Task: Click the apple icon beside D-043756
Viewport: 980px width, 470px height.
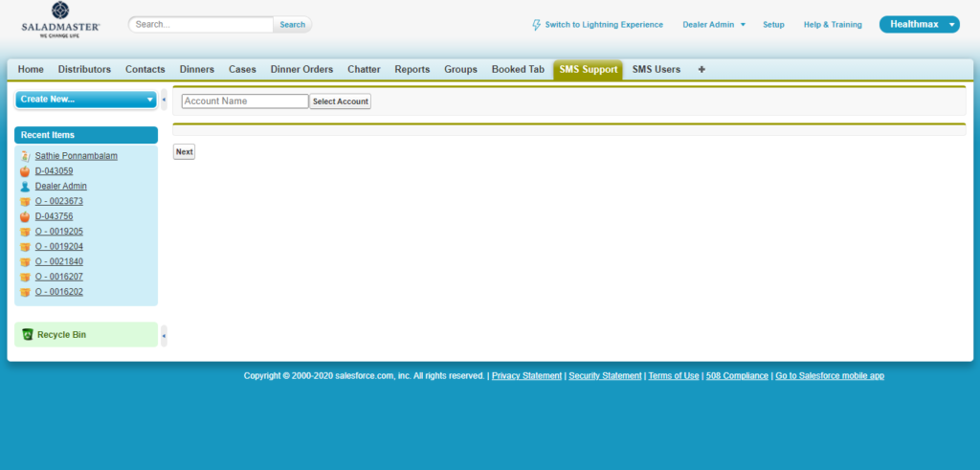Action: tap(25, 216)
